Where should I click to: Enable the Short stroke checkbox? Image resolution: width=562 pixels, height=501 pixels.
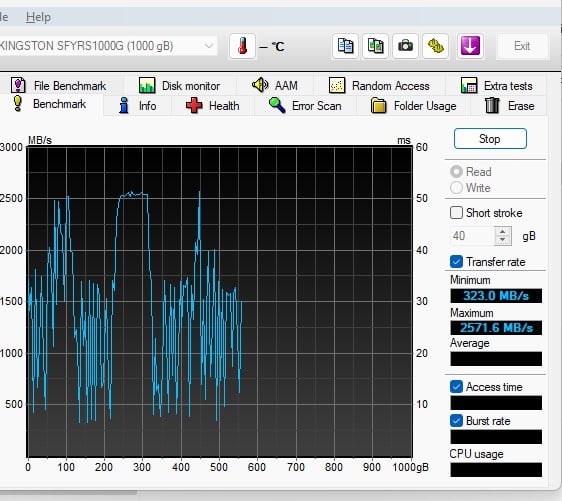[456, 213]
